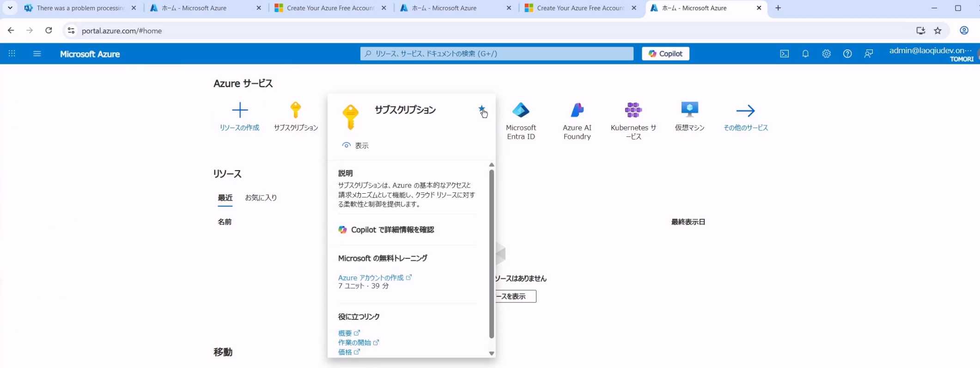980x368 pixels.
Task: Open Azure アカウントの作成 training link
Action: tap(371, 277)
